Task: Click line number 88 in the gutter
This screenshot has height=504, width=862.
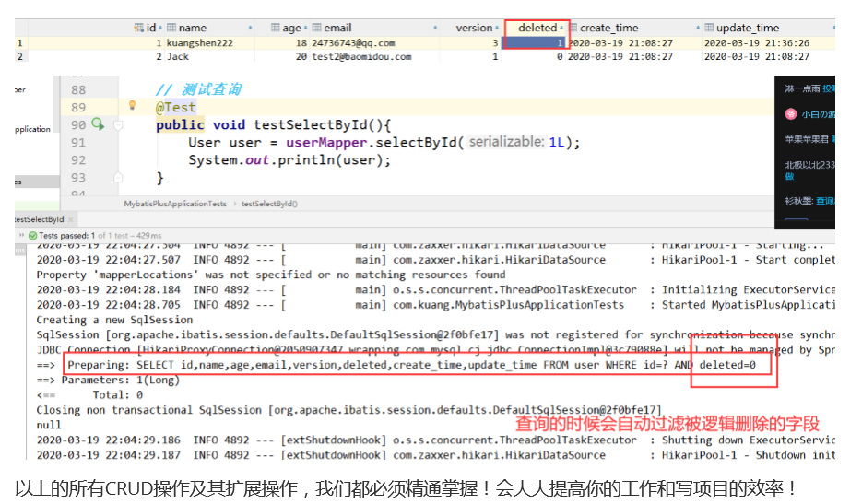Action: pyautogui.click(x=78, y=89)
